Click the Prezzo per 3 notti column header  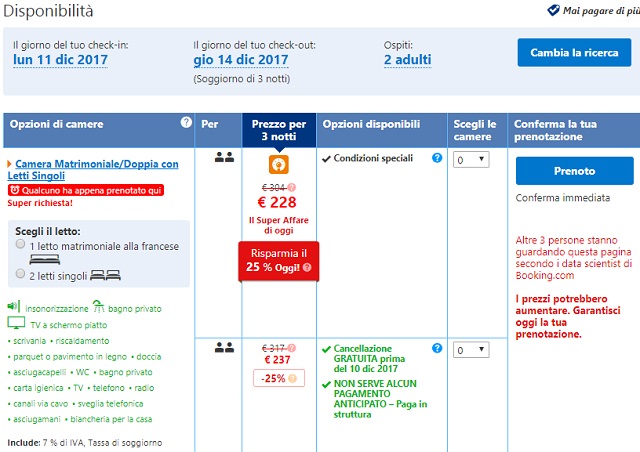coord(279,130)
